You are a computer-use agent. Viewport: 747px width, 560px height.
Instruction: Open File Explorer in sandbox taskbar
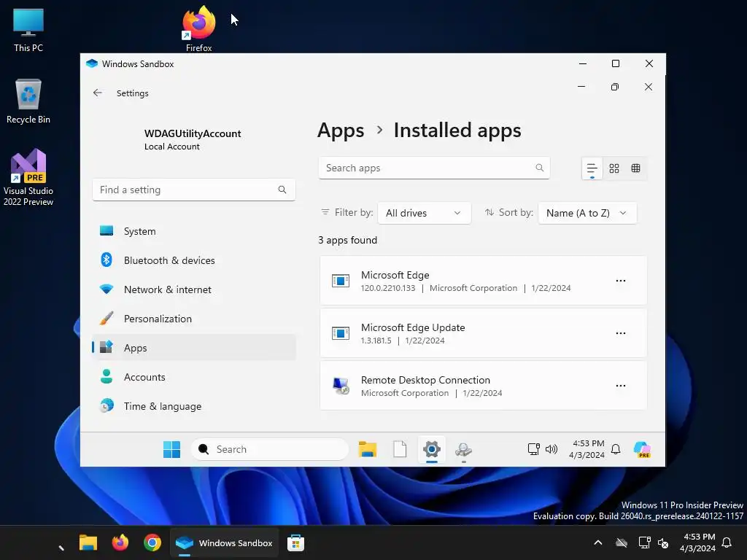pyautogui.click(x=368, y=449)
